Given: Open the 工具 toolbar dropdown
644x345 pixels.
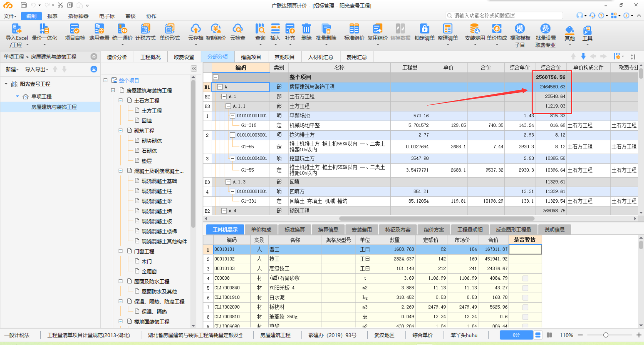Looking at the screenshot, I should 587,35.
